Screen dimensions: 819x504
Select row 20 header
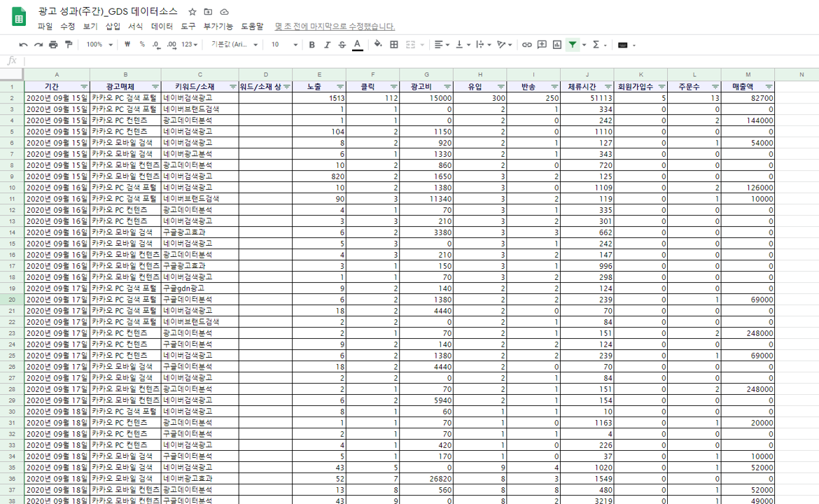11,300
